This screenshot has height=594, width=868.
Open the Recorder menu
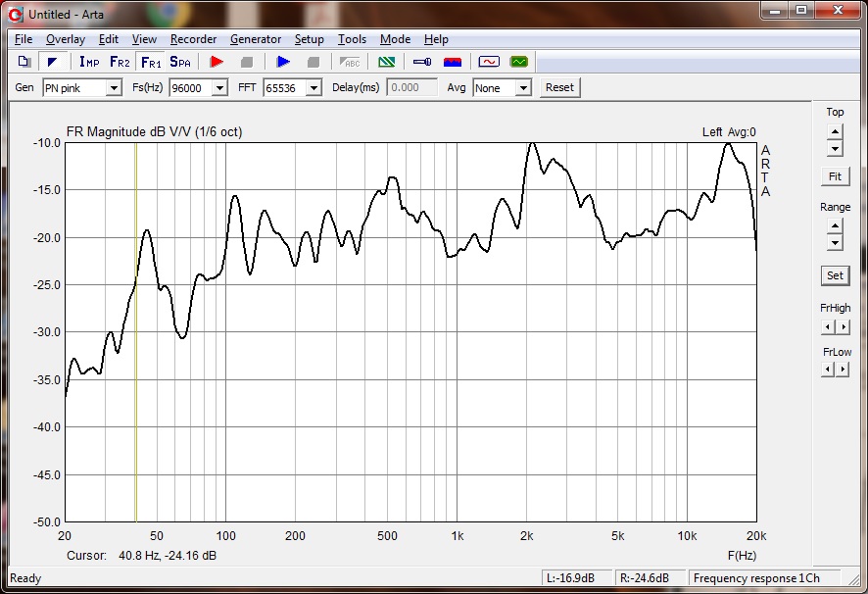click(x=193, y=39)
